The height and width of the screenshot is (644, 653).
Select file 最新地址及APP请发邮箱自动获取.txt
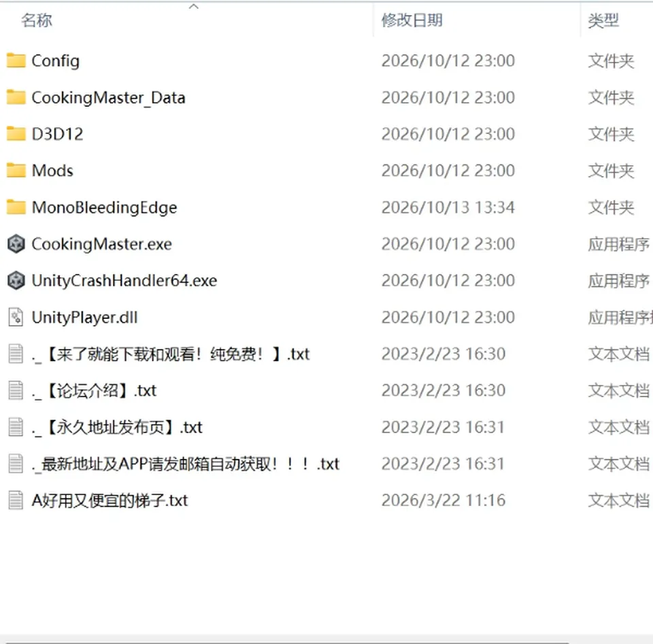tap(186, 464)
